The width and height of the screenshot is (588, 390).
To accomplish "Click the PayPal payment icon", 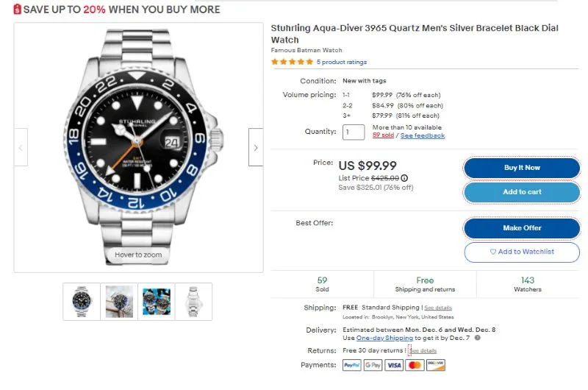I will (x=352, y=365).
